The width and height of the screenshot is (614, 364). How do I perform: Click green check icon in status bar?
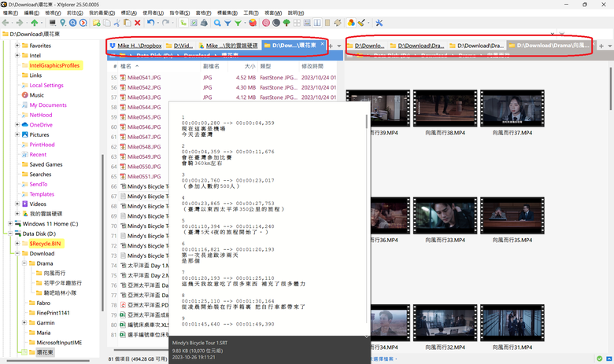point(600,358)
